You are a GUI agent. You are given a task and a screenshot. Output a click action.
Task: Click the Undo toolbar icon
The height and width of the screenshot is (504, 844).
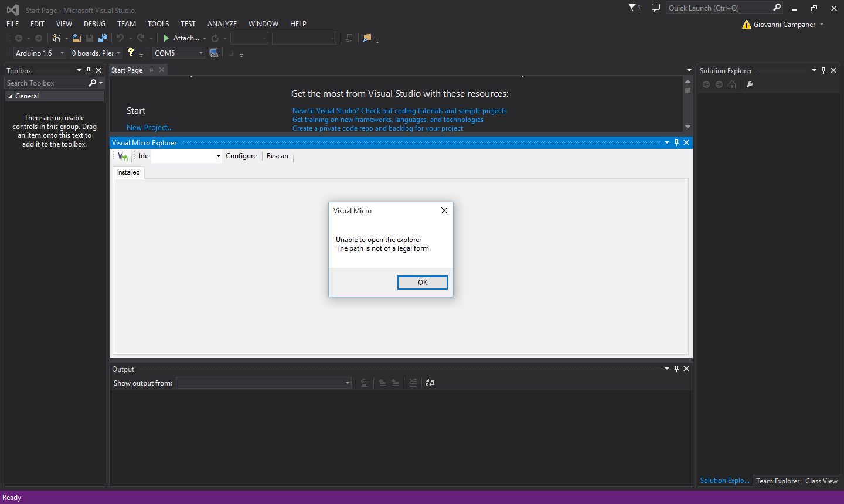click(120, 38)
